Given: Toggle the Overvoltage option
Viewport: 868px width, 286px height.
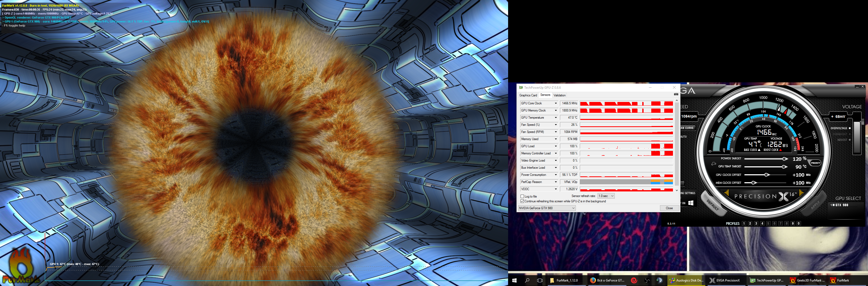Looking at the screenshot, I should point(849,128).
